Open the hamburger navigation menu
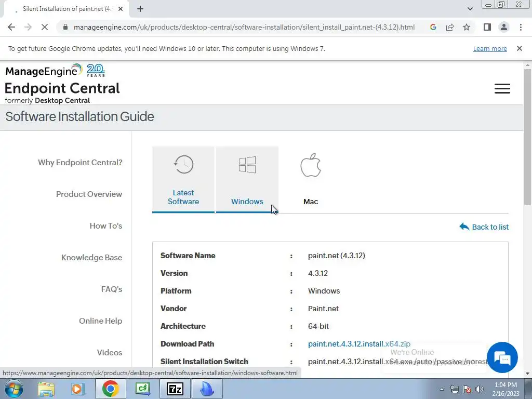 (502, 88)
